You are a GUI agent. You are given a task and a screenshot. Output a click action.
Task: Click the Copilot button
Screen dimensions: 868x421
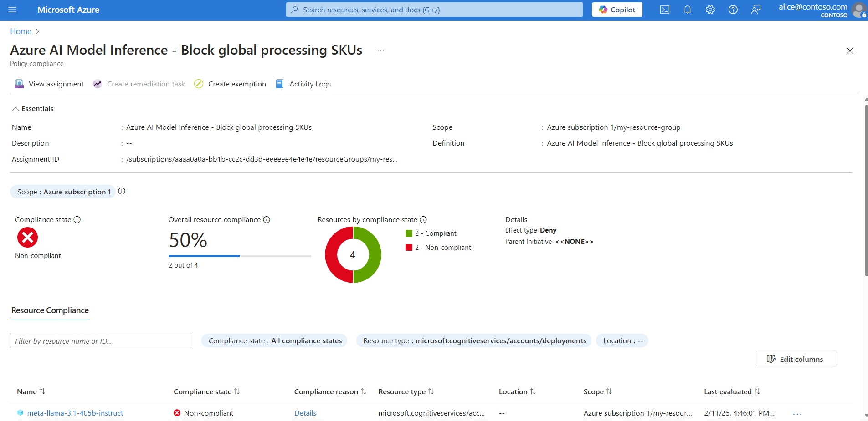click(617, 10)
